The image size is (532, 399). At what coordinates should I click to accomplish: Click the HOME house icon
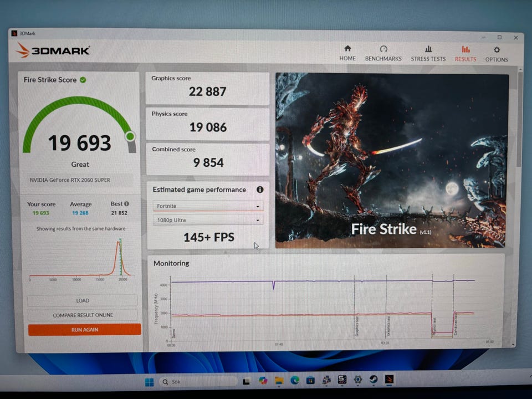(347, 49)
